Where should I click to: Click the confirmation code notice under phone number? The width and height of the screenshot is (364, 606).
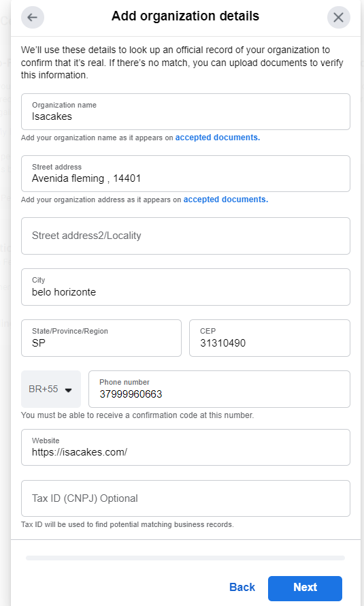click(137, 415)
